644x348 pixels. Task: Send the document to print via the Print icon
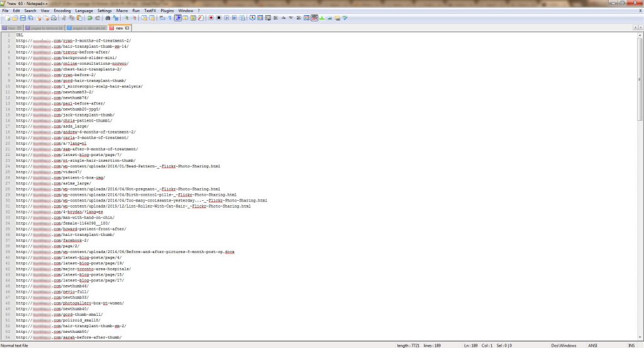[x=53, y=18]
